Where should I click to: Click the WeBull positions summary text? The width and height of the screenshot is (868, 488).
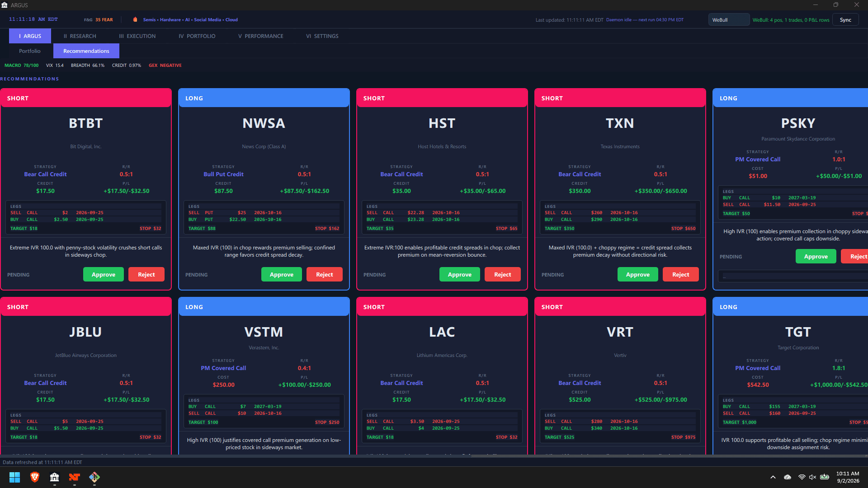791,20
